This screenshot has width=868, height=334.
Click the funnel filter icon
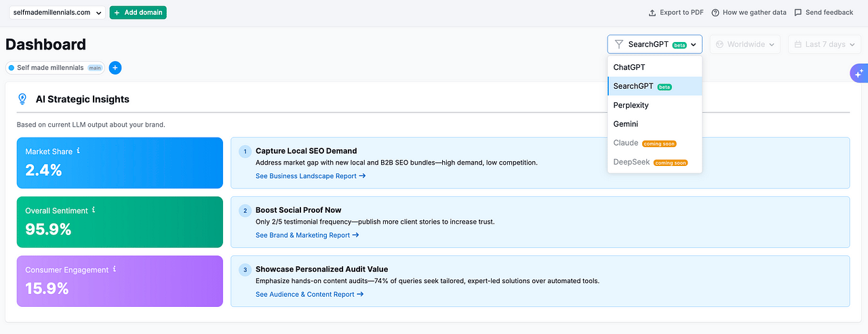619,44
